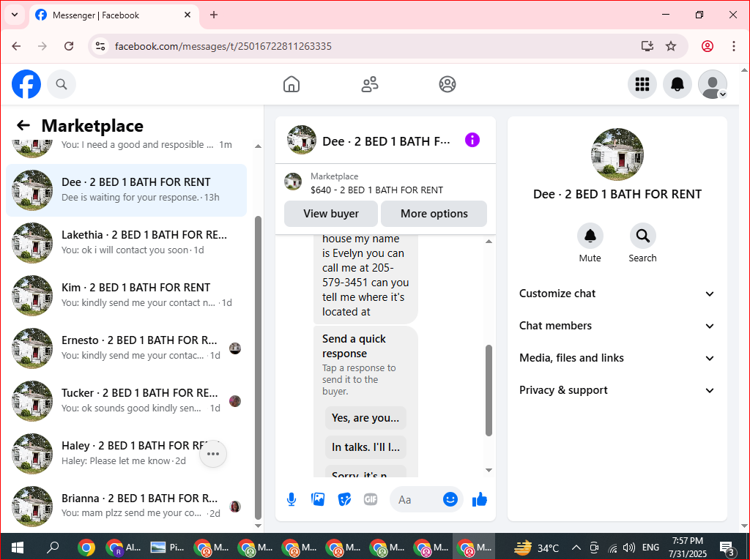Open Windows Start menu
The height and width of the screenshot is (560, 750).
pyautogui.click(x=18, y=548)
